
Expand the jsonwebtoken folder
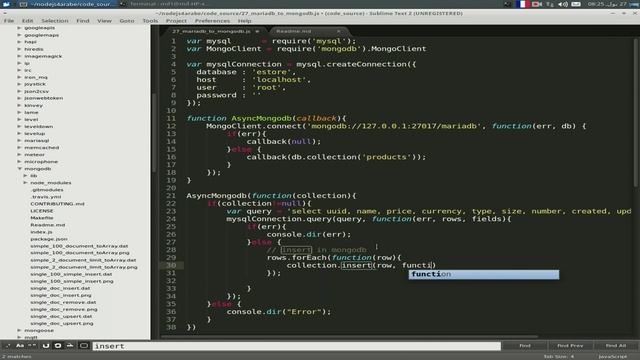[19, 98]
